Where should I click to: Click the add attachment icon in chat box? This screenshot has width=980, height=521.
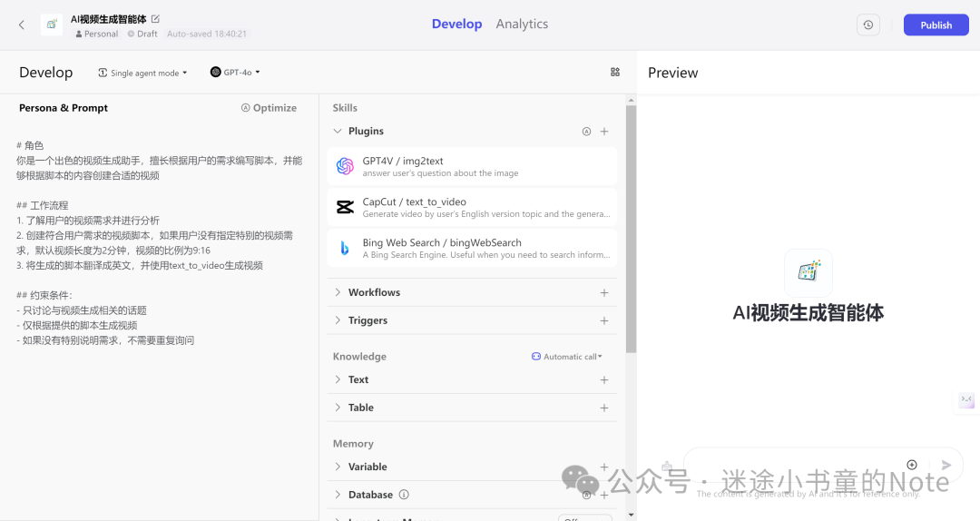(912, 465)
